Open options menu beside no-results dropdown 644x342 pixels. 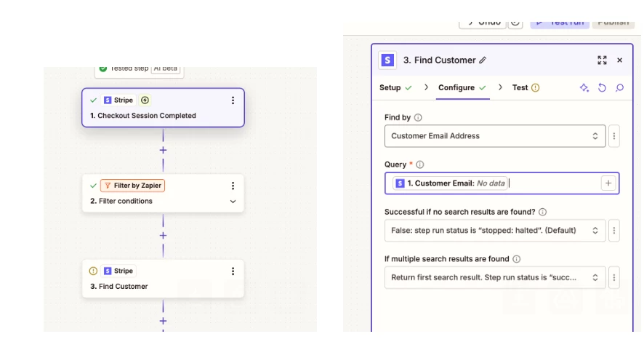click(614, 231)
